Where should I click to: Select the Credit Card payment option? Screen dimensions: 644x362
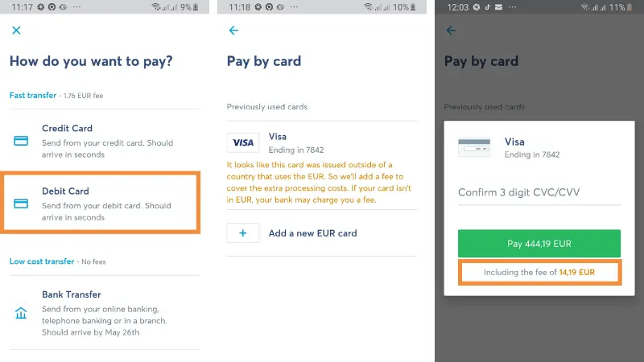click(105, 141)
